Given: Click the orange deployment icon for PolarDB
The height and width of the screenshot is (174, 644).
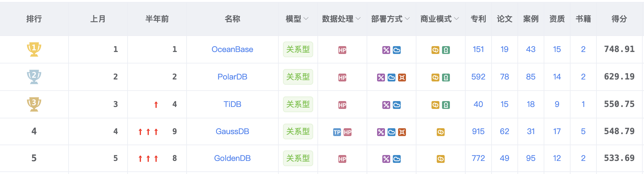Looking at the screenshot, I should point(402,78).
